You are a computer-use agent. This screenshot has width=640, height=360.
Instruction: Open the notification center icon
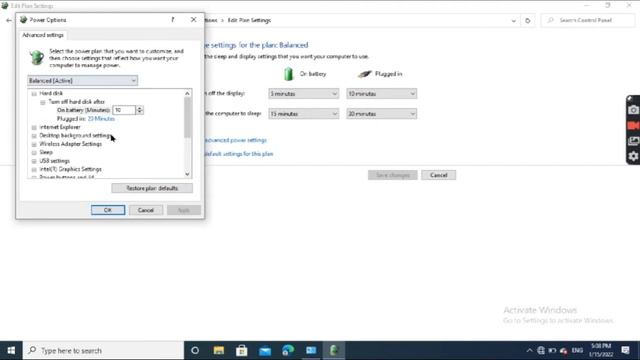click(625, 351)
